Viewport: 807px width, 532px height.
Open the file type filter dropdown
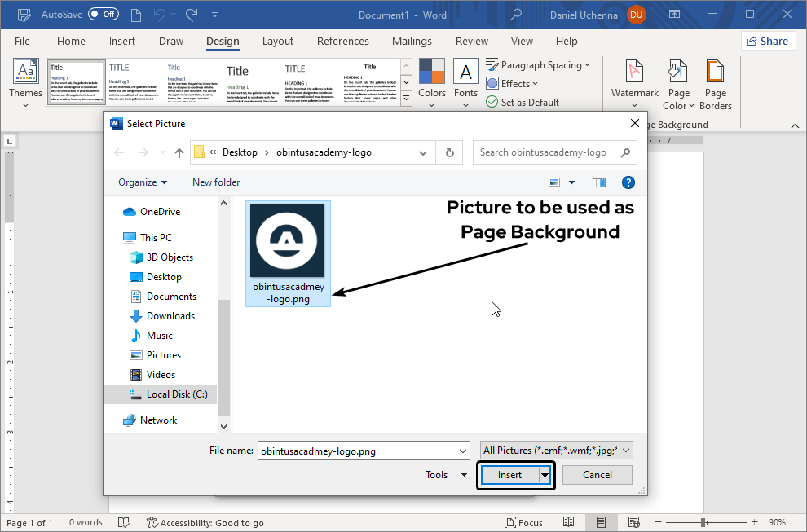coord(556,451)
